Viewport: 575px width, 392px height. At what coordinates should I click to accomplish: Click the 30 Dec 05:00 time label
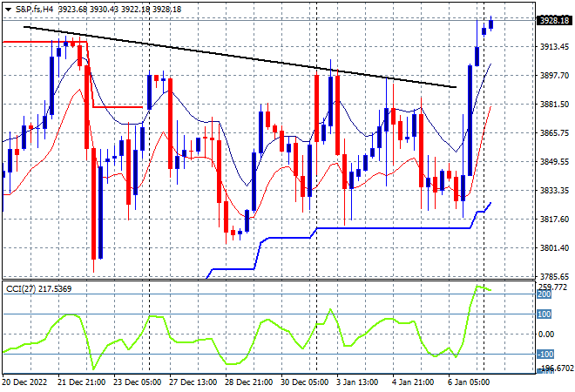pyautogui.click(x=304, y=382)
